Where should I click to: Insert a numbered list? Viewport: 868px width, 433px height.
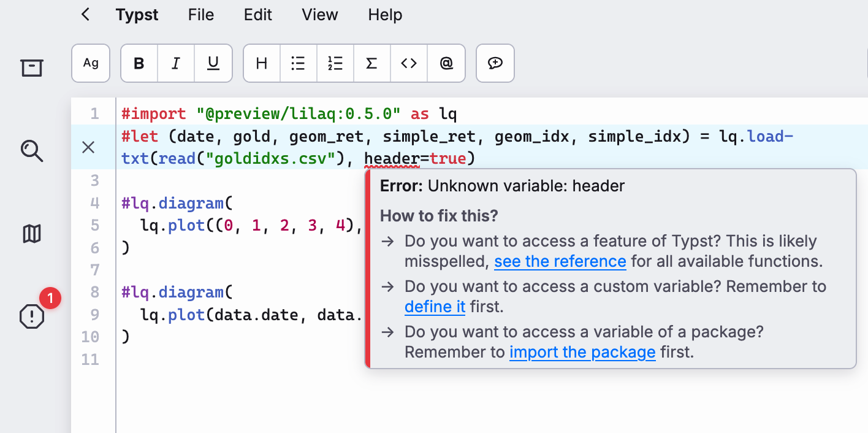pyautogui.click(x=335, y=63)
